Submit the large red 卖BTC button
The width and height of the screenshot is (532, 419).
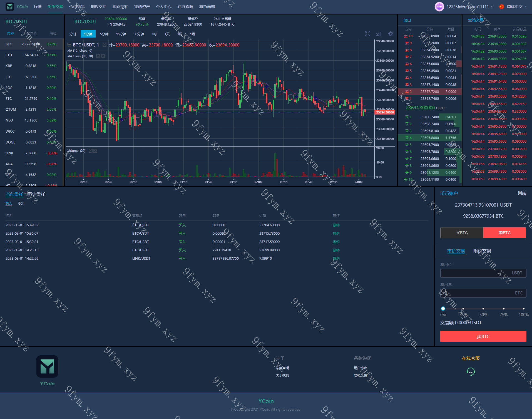[x=483, y=336]
